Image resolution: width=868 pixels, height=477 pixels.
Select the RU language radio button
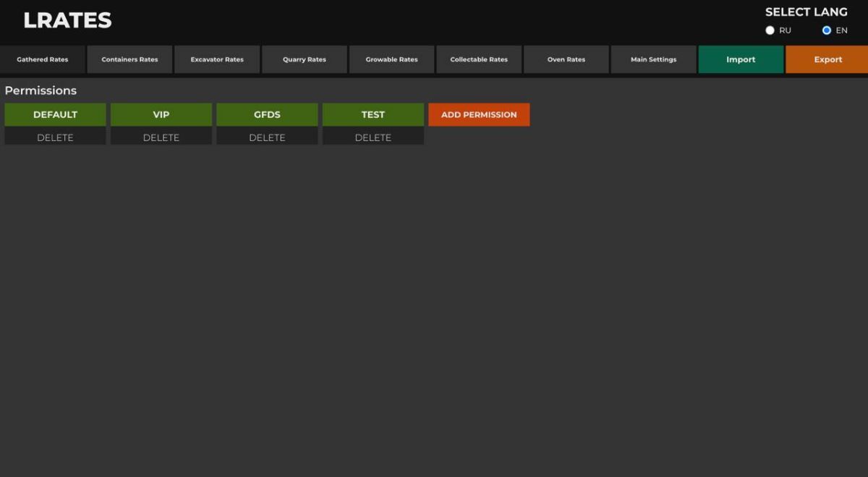770,30
